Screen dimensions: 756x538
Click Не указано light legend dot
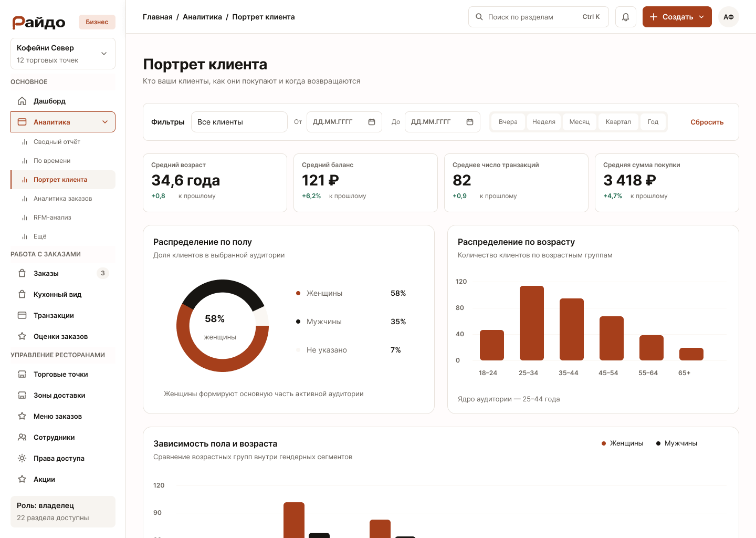pos(298,350)
